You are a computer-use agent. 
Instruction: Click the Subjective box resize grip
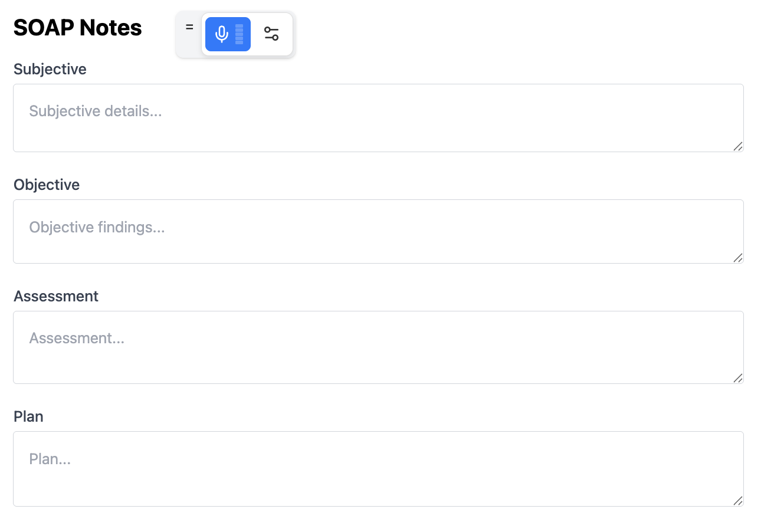tap(737, 146)
